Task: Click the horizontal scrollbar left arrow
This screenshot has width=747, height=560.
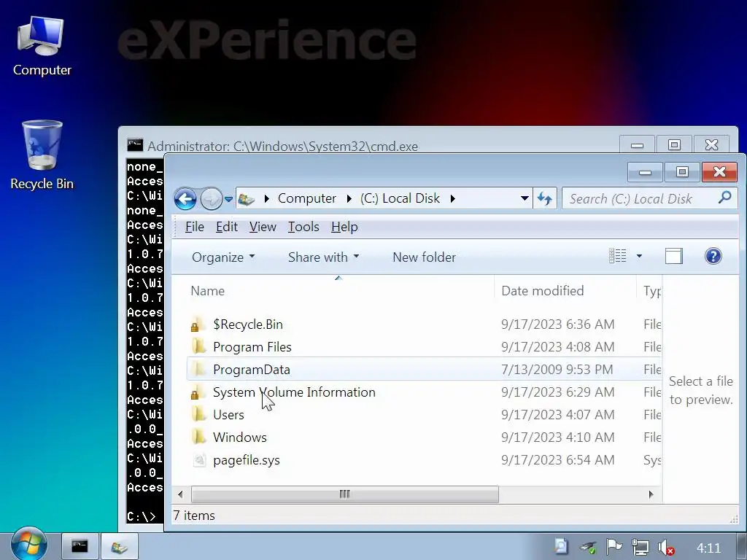Action: point(181,494)
